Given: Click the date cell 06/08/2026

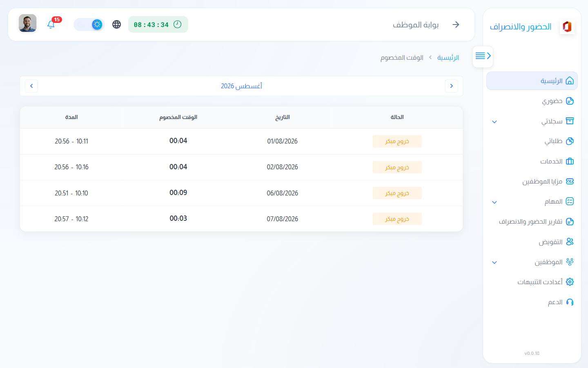Looking at the screenshot, I should 283,193.
